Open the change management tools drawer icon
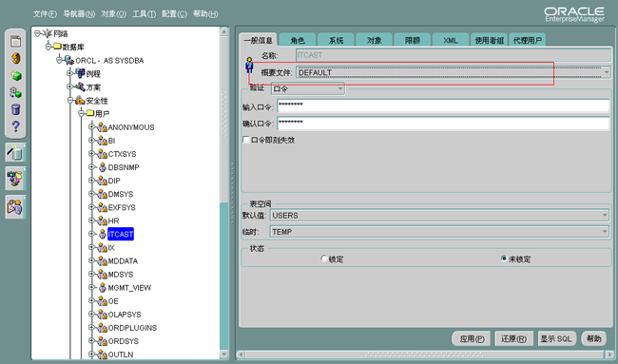Screen dimensions: 618x364 point(15,179)
